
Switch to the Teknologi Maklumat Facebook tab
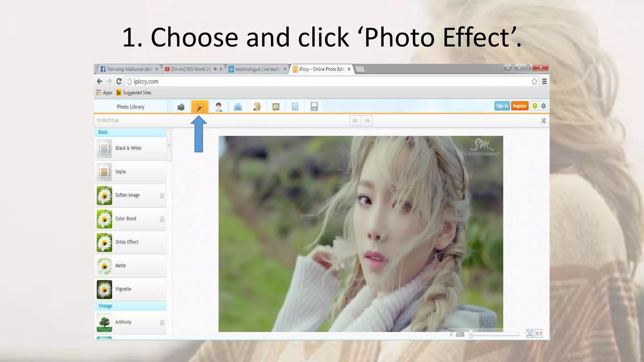[129, 69]
